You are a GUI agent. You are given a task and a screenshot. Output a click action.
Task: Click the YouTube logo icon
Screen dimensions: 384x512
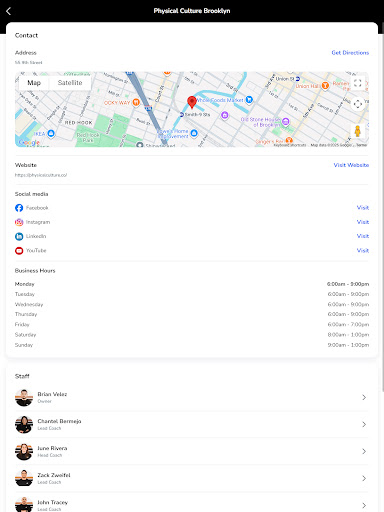click(x=19, y=251)
